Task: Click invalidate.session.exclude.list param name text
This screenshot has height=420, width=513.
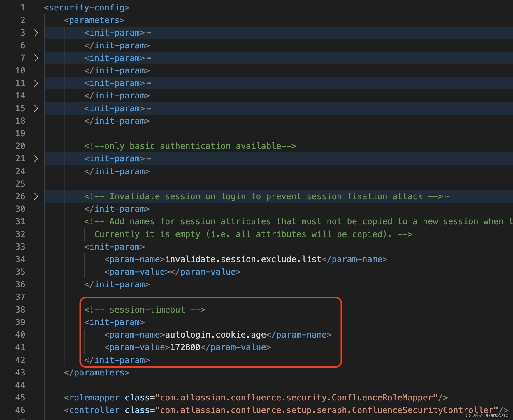Action: point(243,259)
